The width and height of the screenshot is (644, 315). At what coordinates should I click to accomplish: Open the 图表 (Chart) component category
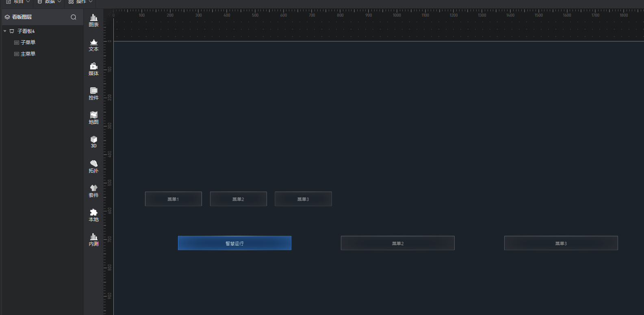tap(93, 20)
